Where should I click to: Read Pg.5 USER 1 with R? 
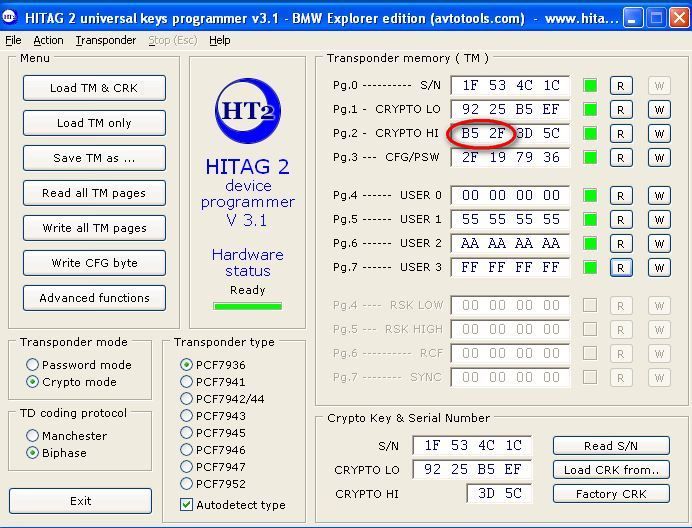[x=621, y=219]
